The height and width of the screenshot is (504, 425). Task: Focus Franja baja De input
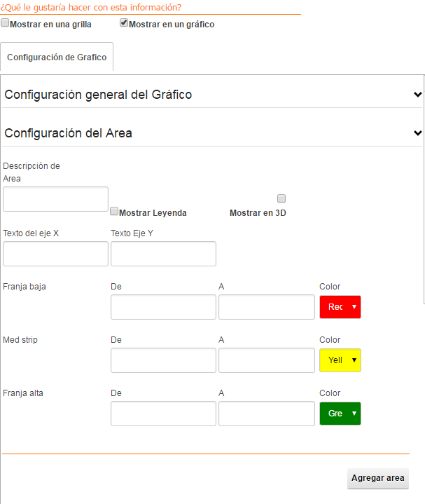click(163, 307)
